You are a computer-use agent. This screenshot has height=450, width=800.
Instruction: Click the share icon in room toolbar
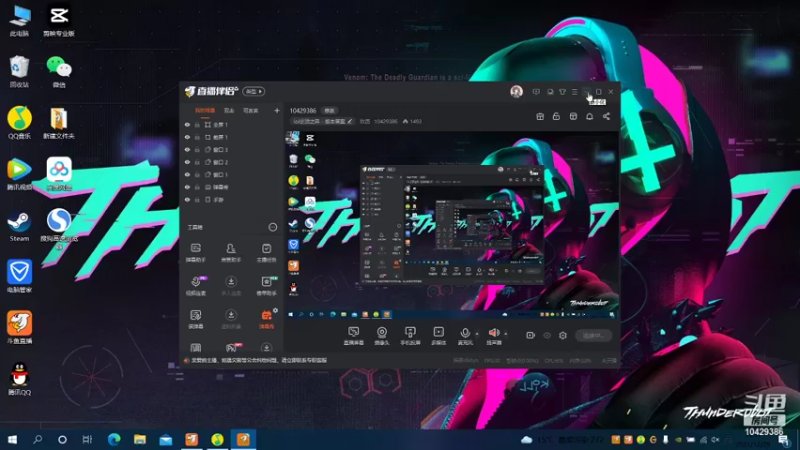point(606,117)
